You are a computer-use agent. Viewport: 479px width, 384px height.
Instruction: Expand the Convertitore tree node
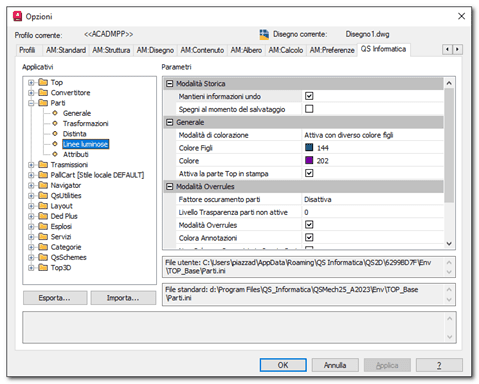coord(31,93)
